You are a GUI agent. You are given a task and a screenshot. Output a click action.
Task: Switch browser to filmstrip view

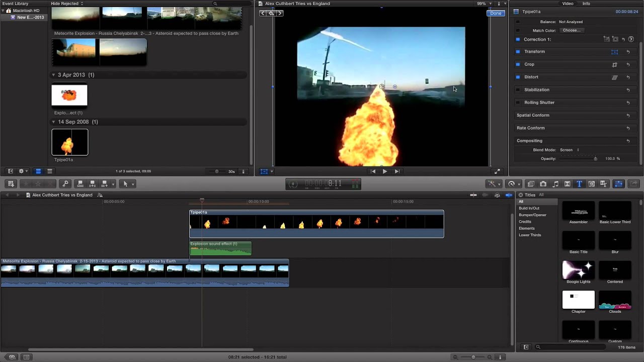click(x=38, y=171)
